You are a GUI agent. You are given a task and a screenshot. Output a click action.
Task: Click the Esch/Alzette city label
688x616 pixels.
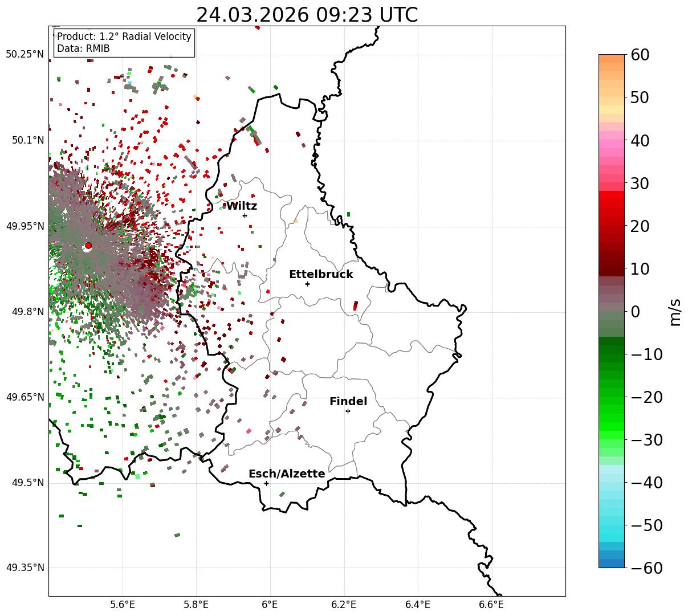(x=287, y=474)
